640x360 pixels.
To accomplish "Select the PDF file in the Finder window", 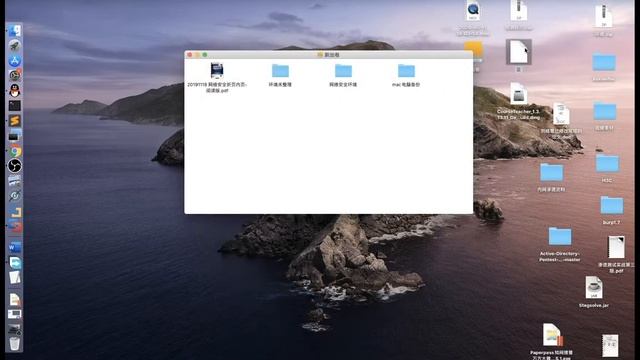I will [217, 71].
